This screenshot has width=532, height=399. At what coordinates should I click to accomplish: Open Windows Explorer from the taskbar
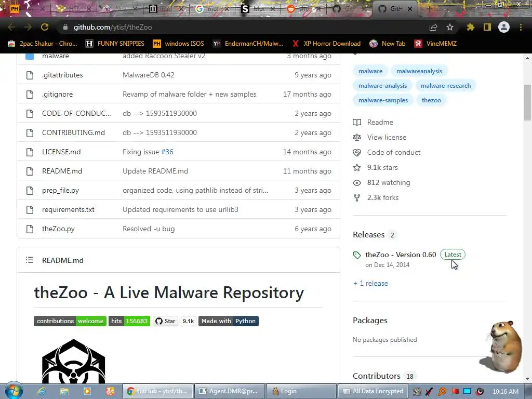(x=64, y=391)
